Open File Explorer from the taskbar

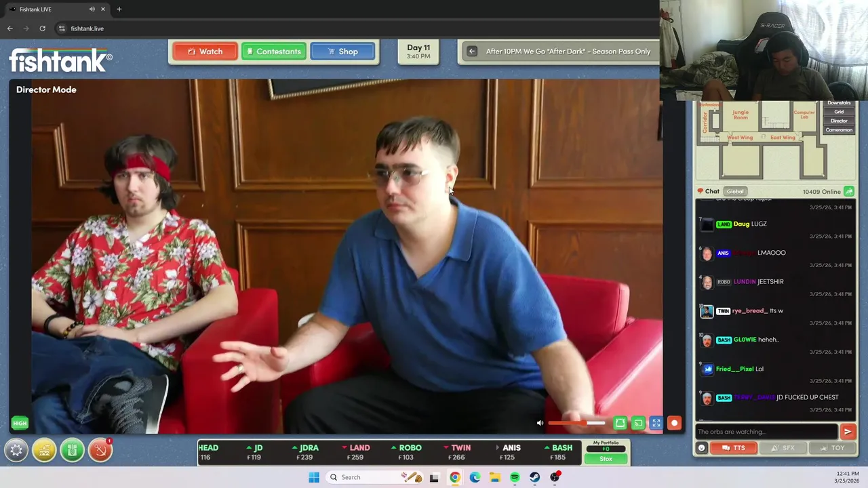(495, 477)
